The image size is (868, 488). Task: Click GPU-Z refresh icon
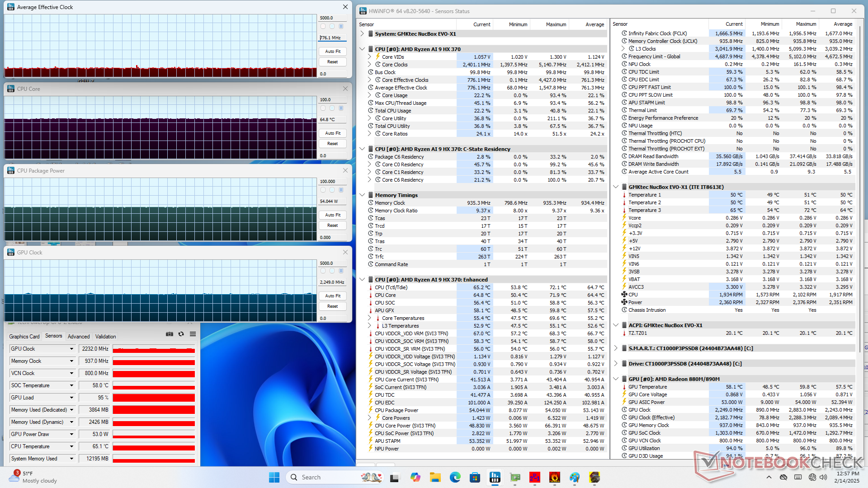tap(181, 334)
